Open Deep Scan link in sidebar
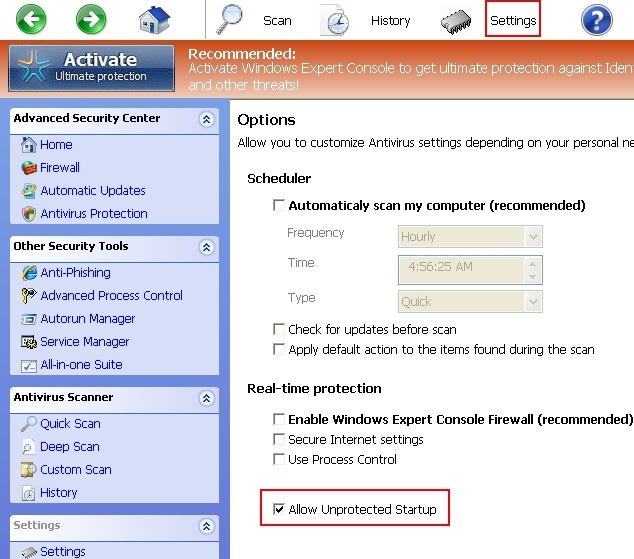 [x=69, y=447]
